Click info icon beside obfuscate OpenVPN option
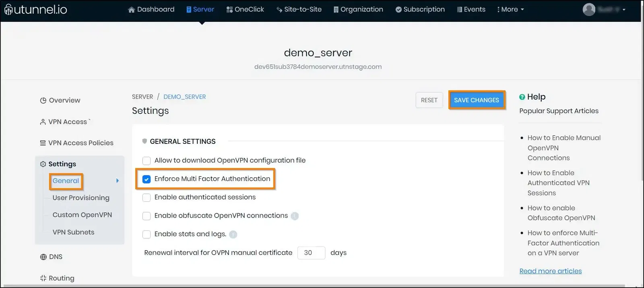Screen dimensions: 644x288 (x=295, y=216)
